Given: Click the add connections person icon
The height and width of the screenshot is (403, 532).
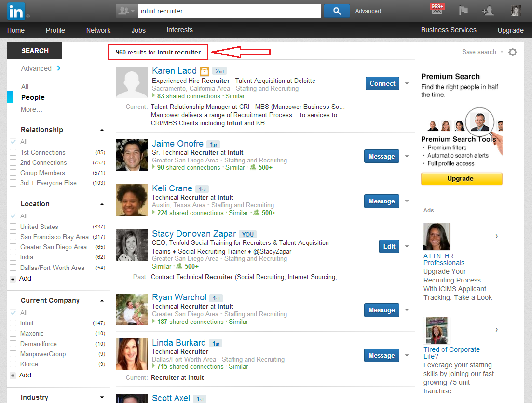Looking at the screenshot, I should [x=488, y=11].
